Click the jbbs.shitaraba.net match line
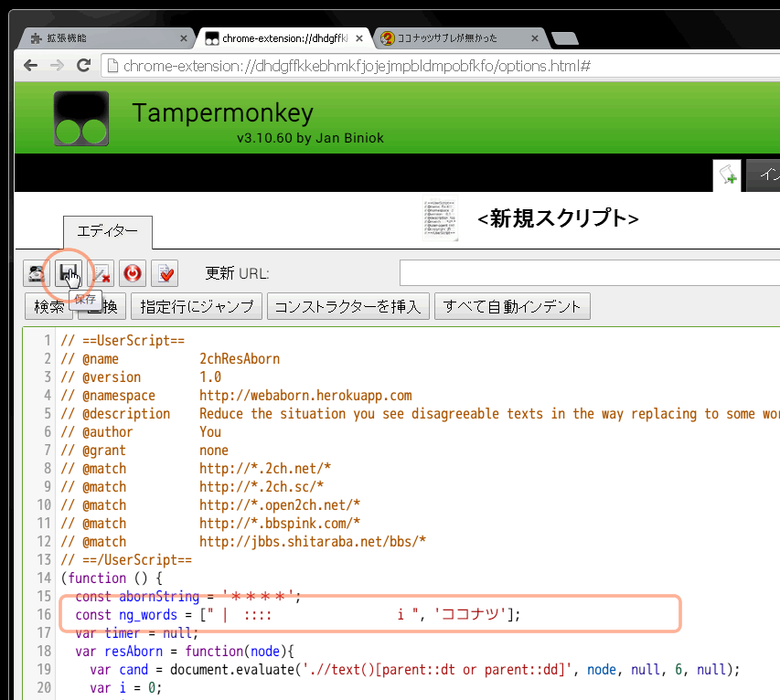 click(x=243, y=541)
